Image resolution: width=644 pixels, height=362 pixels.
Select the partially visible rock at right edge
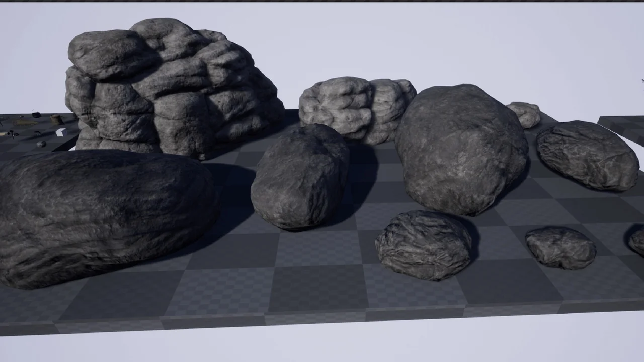tap(638, 241)
